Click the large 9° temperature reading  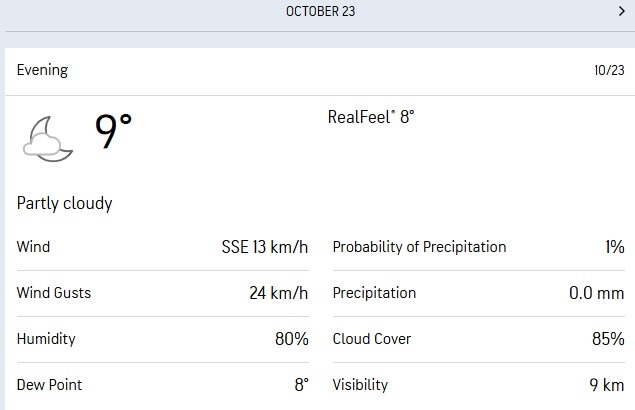113,131
